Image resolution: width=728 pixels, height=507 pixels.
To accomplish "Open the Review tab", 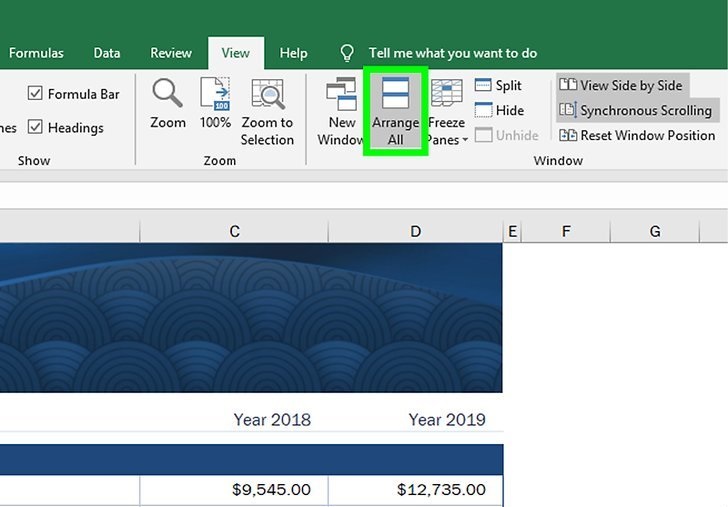I will pyautogui.click(x=171, y=53).
